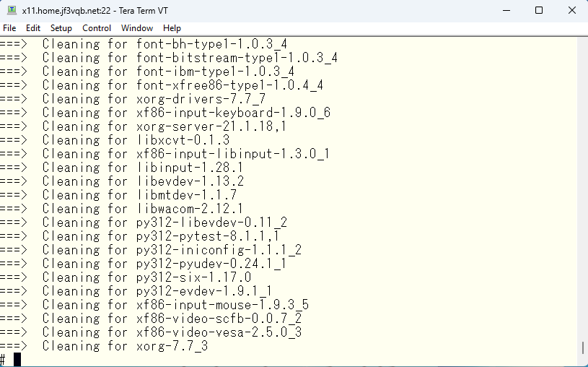This screenshot has height=367, width=588.
Task: Open the Control menu
Action: (97, 28)
